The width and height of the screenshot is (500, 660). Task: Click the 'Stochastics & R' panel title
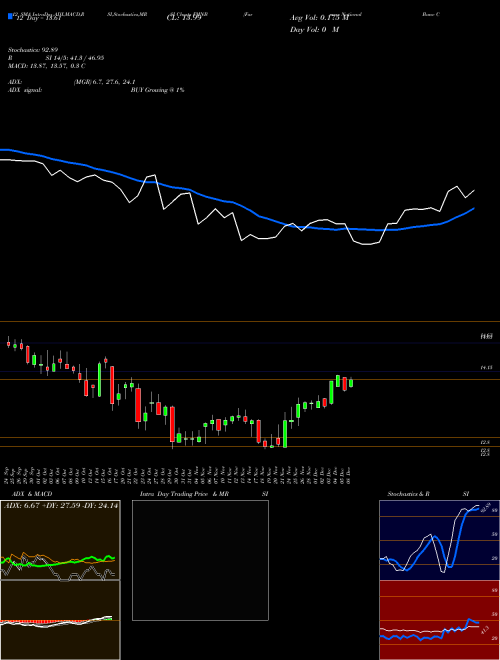409,494
